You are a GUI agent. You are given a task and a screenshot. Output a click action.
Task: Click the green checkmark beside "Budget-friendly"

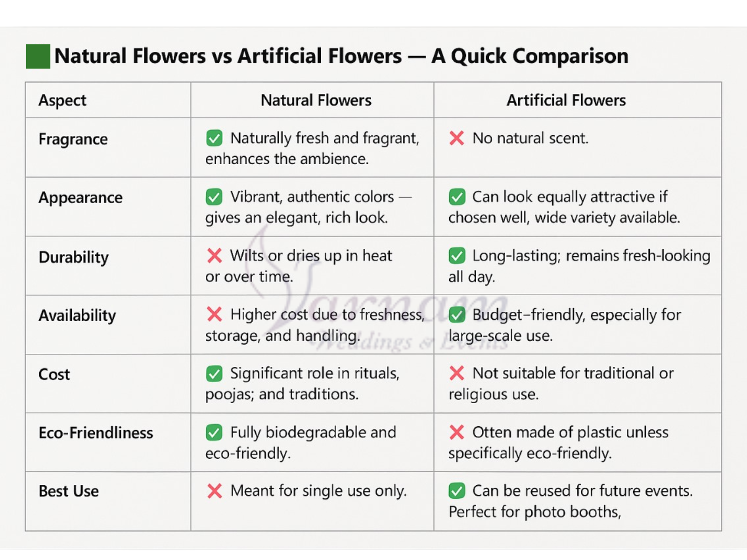(457, 315)
